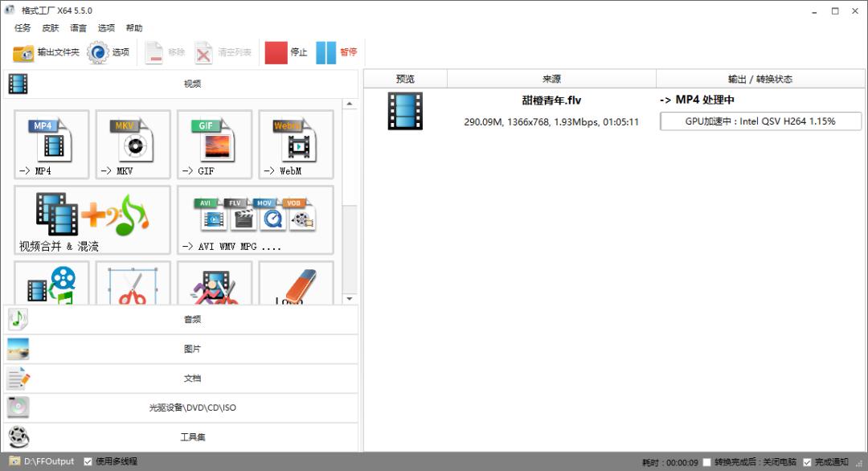Image resolution: width=868 pixels, height=471 pixels.
Task: Open 视频合并 & 混流 video joiner tile
Action: click(x=92, y=220)
